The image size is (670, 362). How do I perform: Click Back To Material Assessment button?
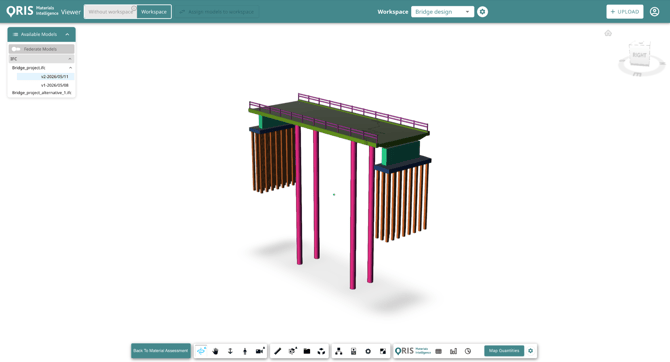click(161, 351)
